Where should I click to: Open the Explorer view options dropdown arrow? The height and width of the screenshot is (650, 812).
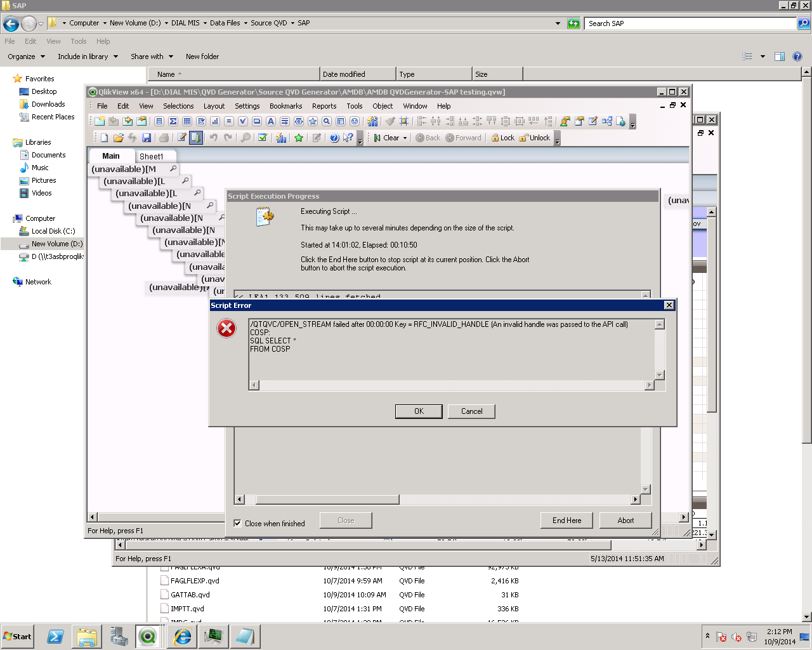(x=763, y=56)
